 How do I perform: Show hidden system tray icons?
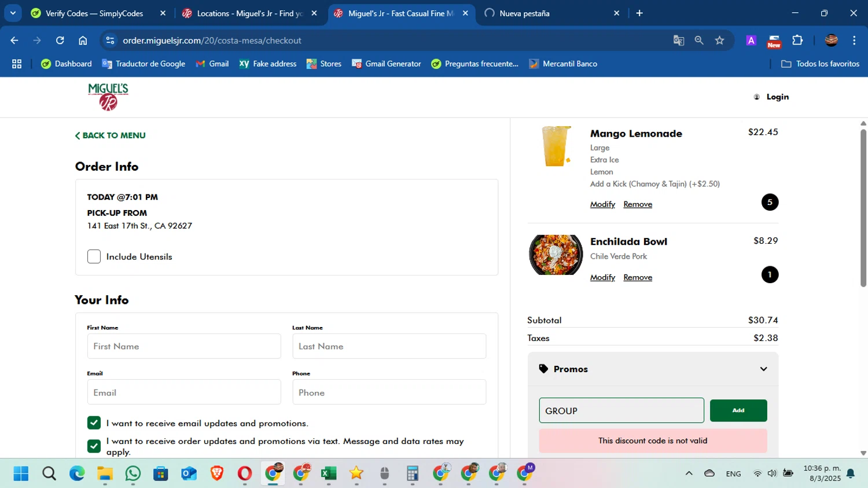click(689, 473)
